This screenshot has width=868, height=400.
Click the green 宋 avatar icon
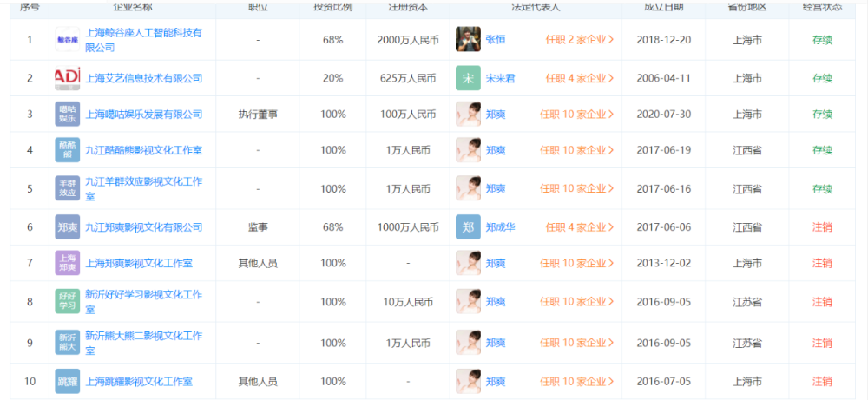tap(468, 78)
